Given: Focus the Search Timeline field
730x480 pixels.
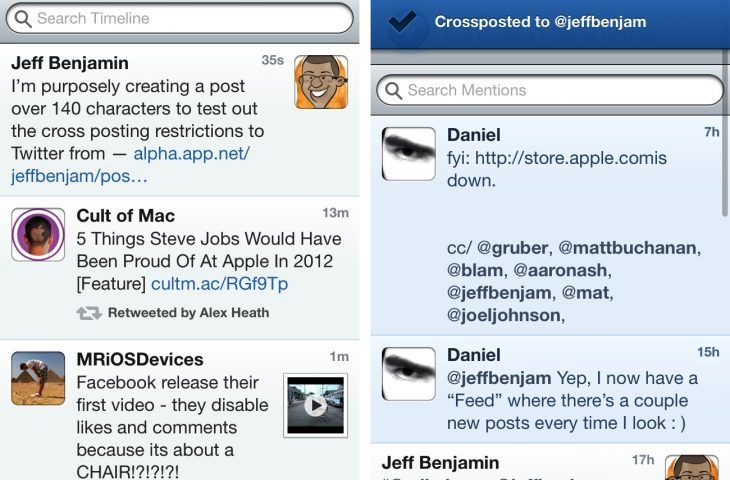Looking at the screenshot, I should [180, 19].
